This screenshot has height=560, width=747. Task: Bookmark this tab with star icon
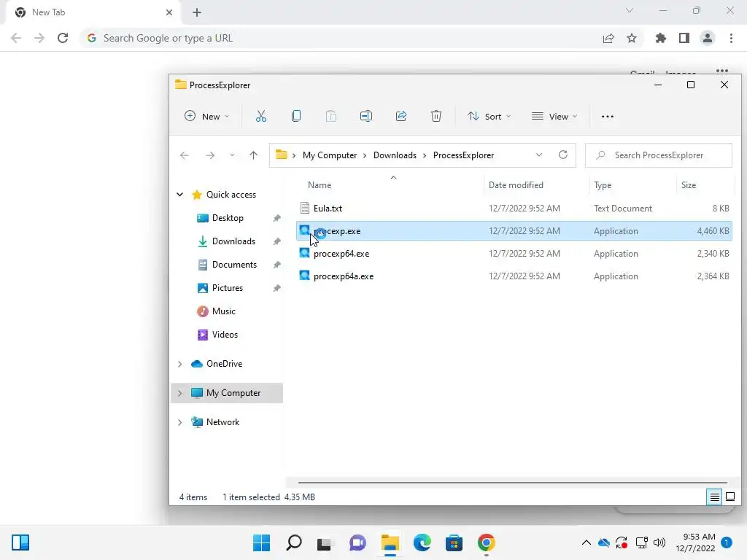click(632, 38)
